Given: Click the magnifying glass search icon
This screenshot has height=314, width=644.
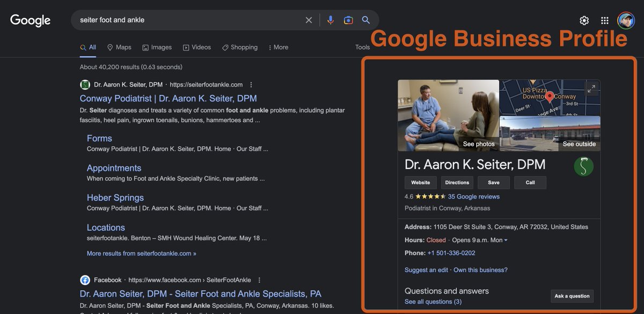Looking at the screenshot, I should pos(366,20).
